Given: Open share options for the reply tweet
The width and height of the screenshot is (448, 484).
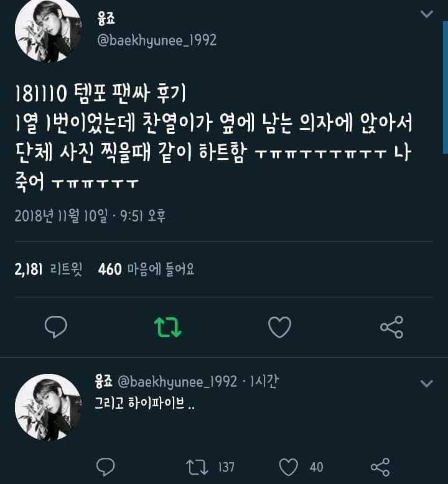Looking at the screenshot, I should (x=380, y=467).
